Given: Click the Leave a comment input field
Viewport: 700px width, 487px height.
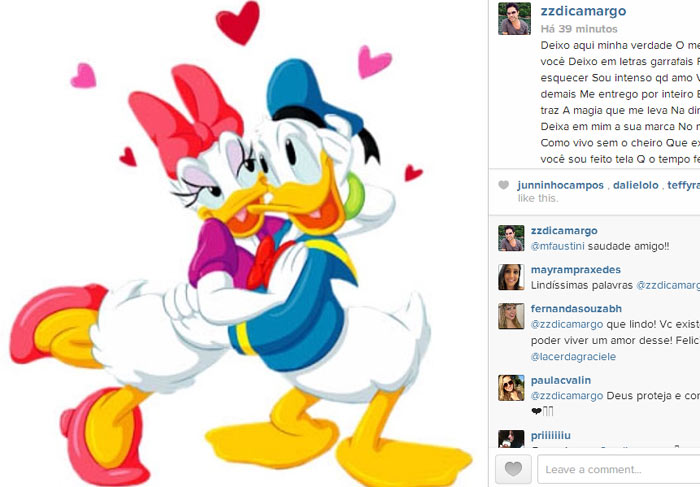Looking at the screenshot, I should coord(619,469).
